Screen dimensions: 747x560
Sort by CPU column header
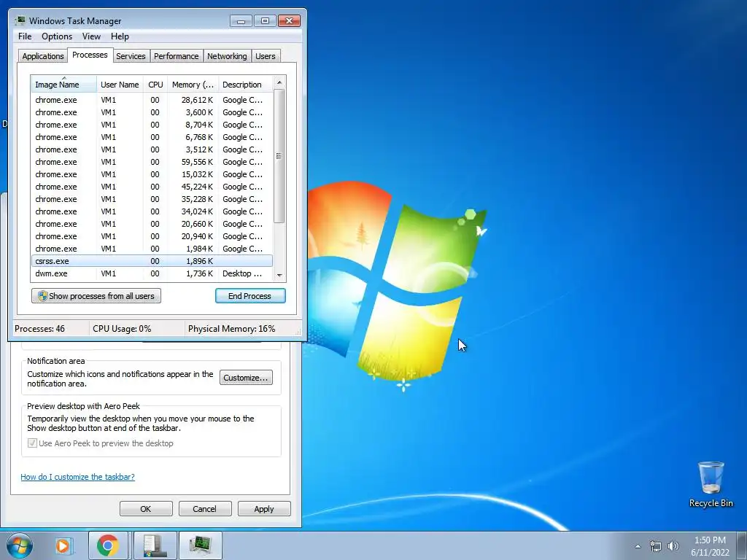[x=155, y=85]
